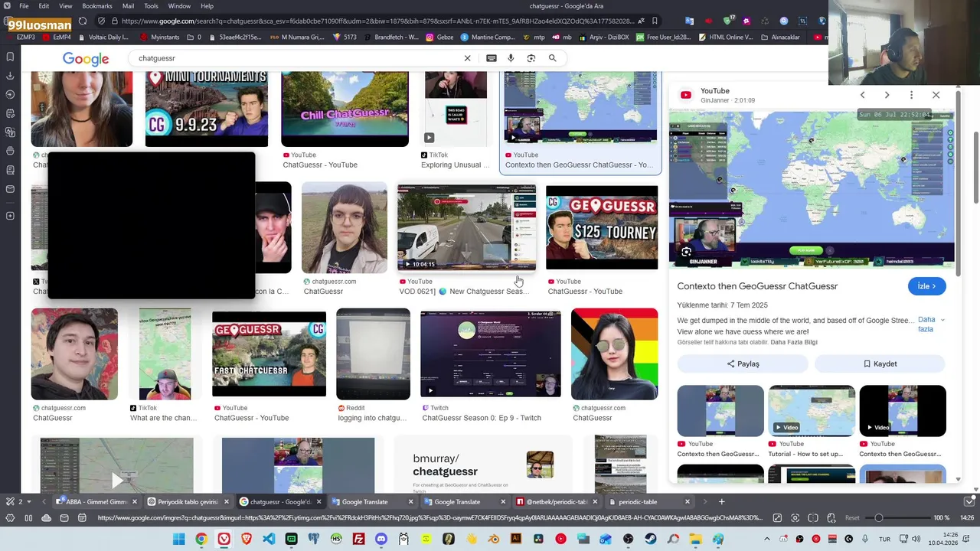This screenshot has width=980, height=551.
Task: Open Steam from the taskbar
Action: coord(651,539)
